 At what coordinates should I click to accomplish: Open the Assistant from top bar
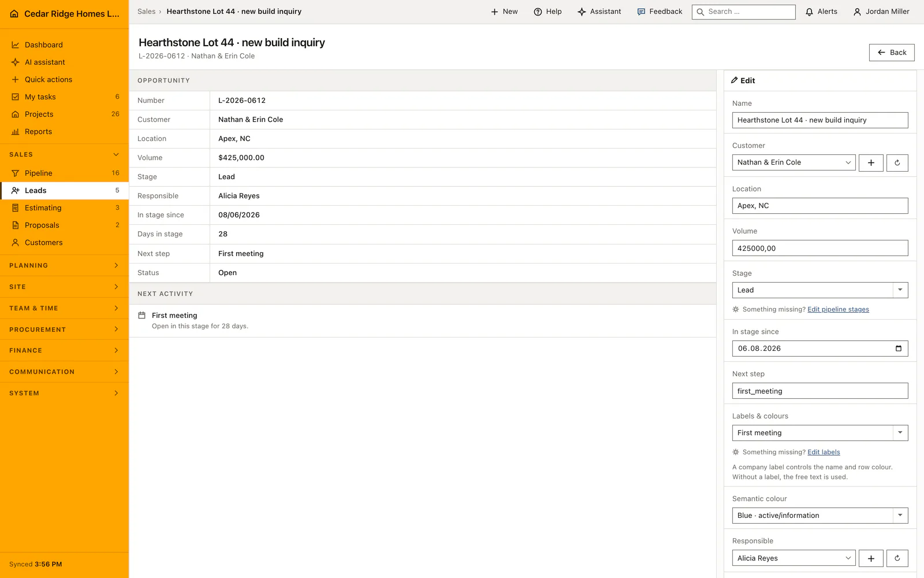pos(599,12)
